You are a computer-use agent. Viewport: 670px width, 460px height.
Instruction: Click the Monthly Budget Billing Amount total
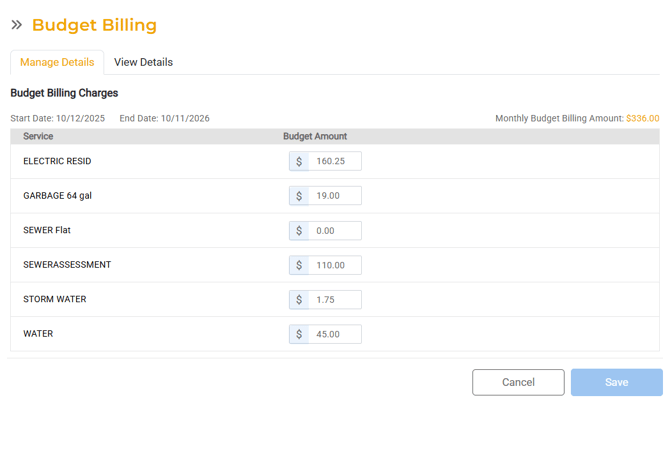(x=642, y=118)
